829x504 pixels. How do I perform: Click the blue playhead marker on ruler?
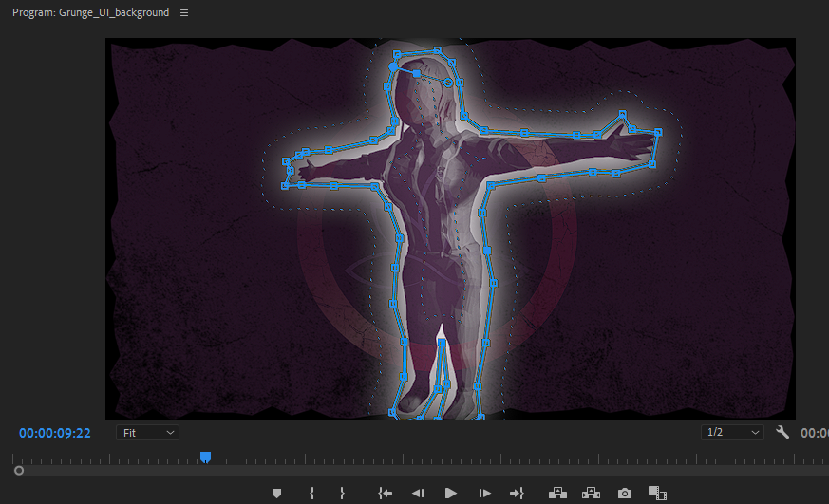coord(205,457)
